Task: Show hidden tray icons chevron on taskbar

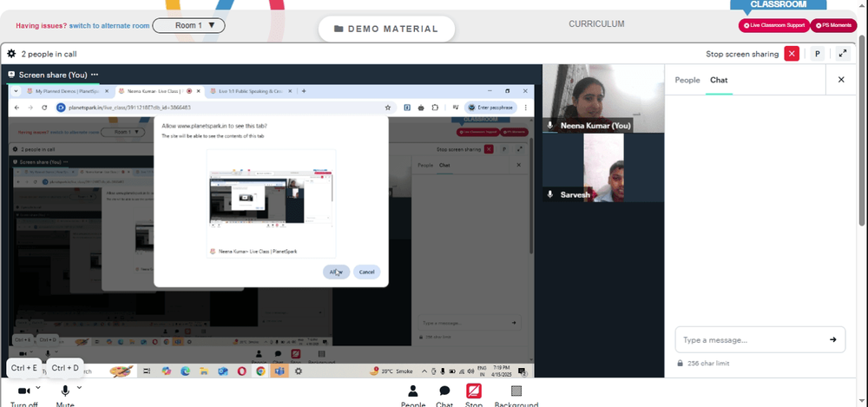Action: 424,371
